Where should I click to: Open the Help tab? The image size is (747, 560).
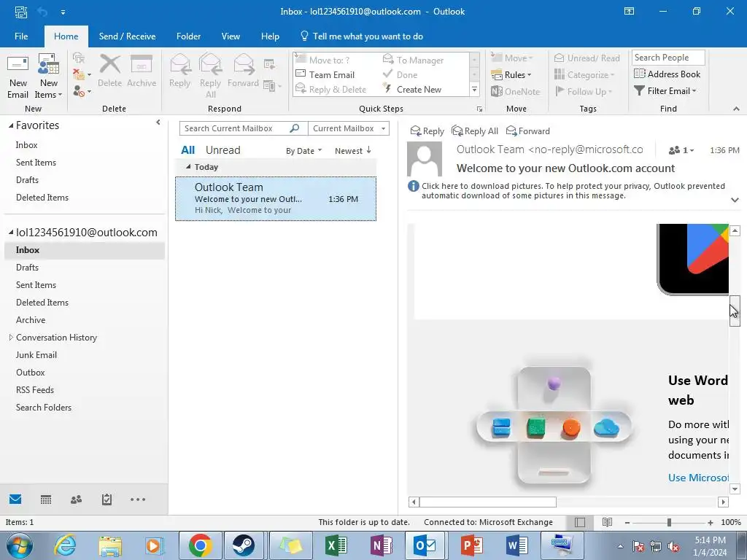[x=270, y=36]
